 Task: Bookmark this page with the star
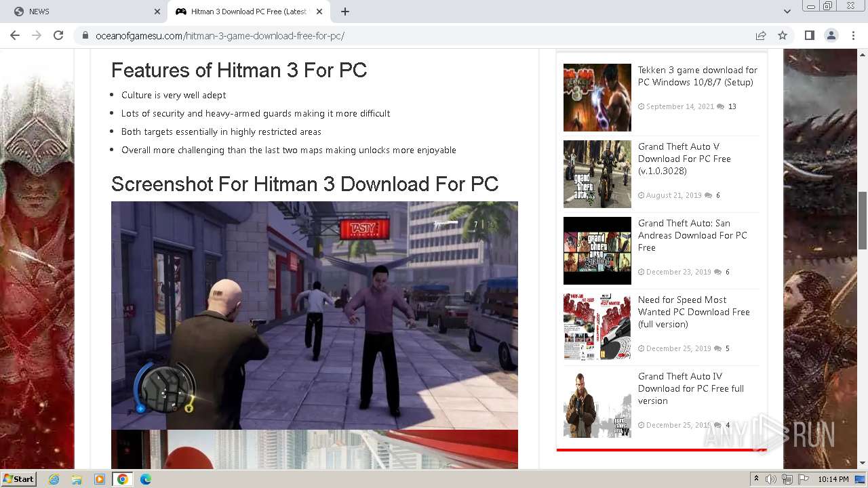click(783, 35)
